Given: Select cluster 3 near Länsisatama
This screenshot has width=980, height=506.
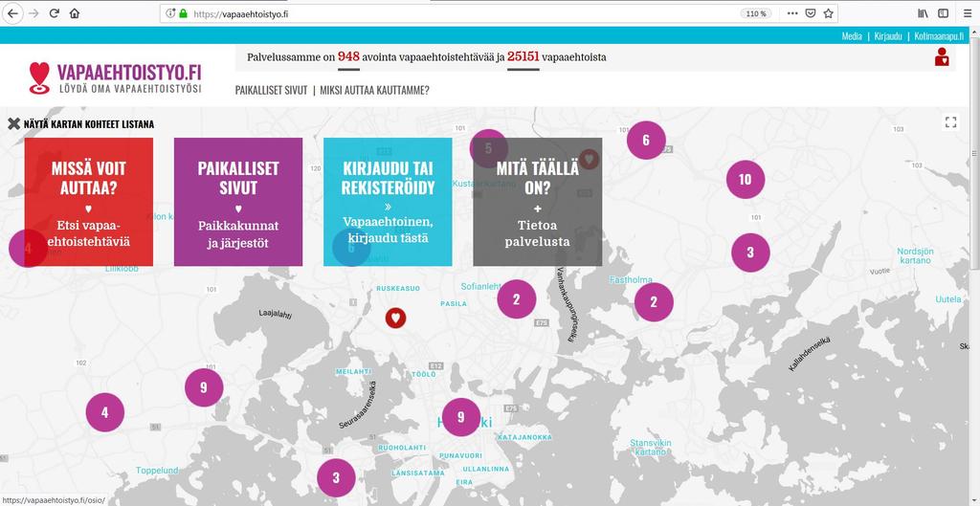Looking at the screenshot, I should click(x=336, y=478).
